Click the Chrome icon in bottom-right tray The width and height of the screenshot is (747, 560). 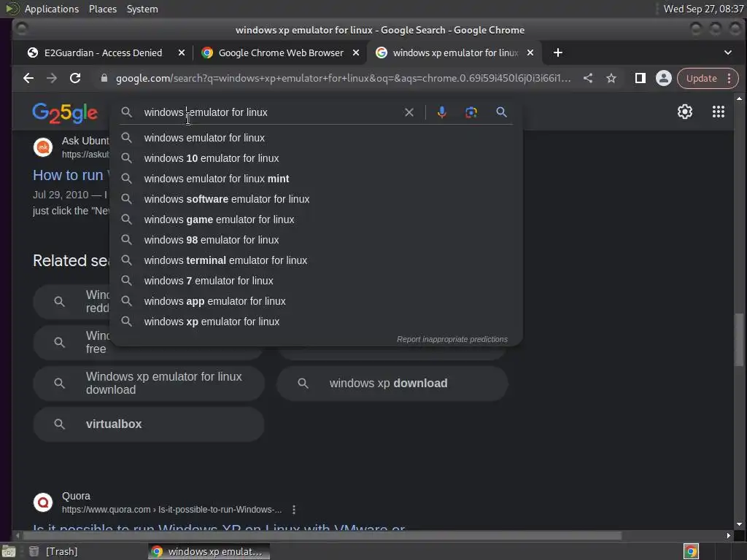(x=691, y=551)
